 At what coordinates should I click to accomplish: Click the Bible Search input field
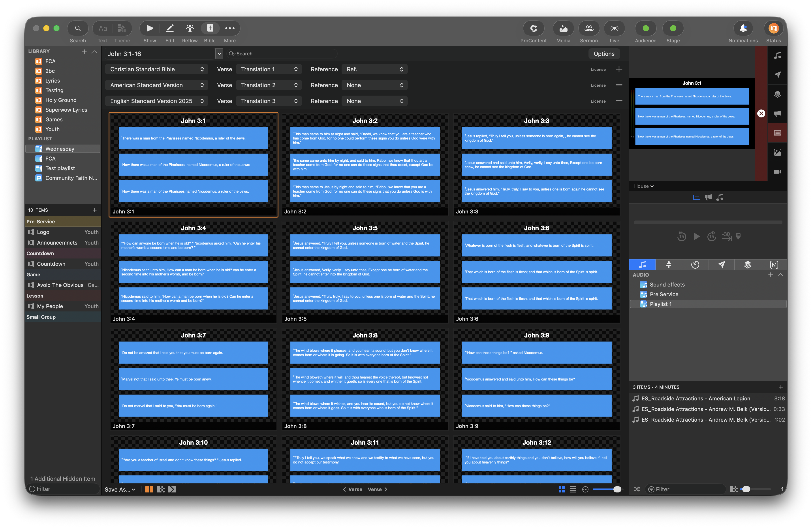(282, 54)
